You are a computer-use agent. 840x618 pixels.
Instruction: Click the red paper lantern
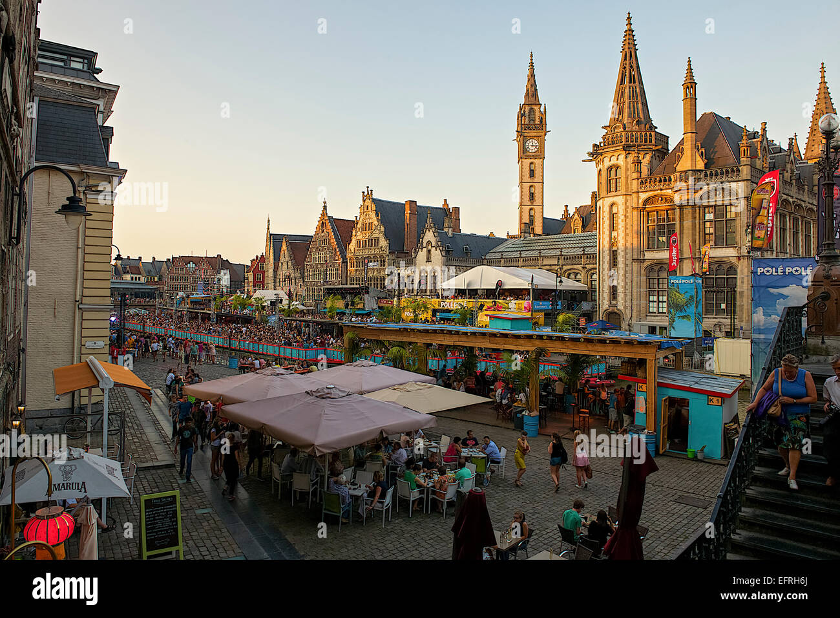[x=49, y=526]
